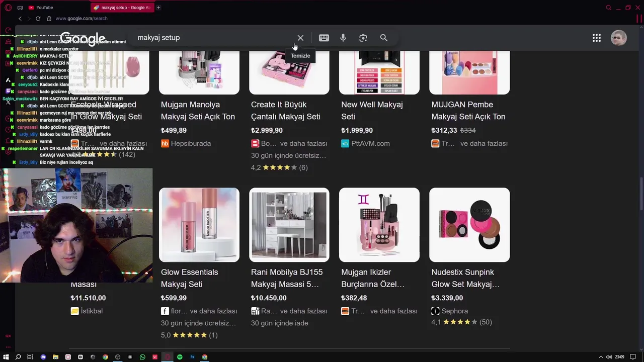This screenshot has height=362, width=644.
Task: Click the İstikbal seller name
Action: (x=92, y=311)
